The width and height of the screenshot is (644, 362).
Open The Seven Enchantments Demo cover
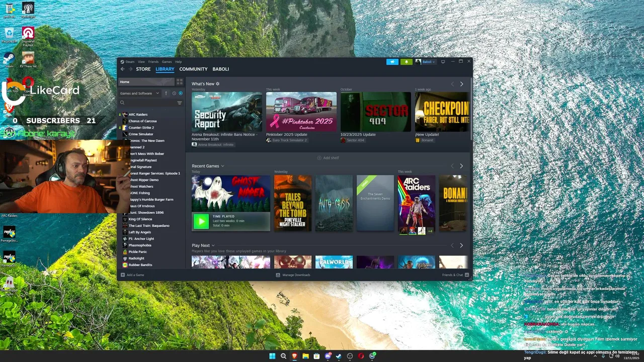point(375,203)
